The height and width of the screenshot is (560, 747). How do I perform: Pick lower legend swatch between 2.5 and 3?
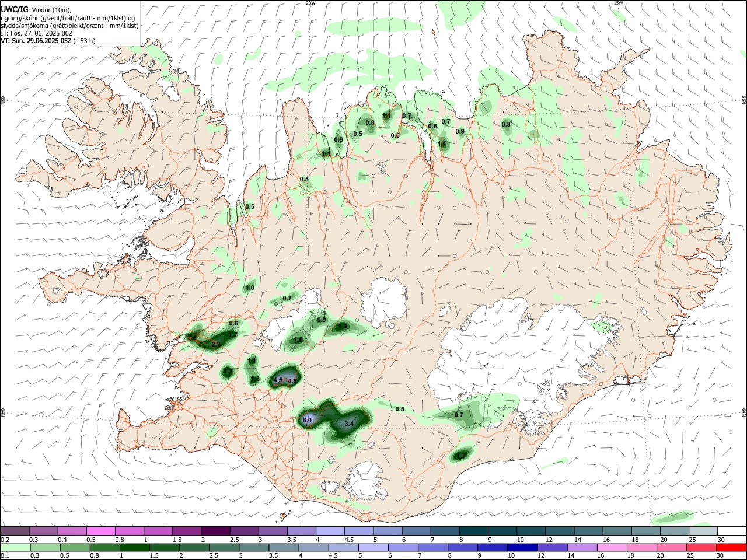tap(224, 547)
